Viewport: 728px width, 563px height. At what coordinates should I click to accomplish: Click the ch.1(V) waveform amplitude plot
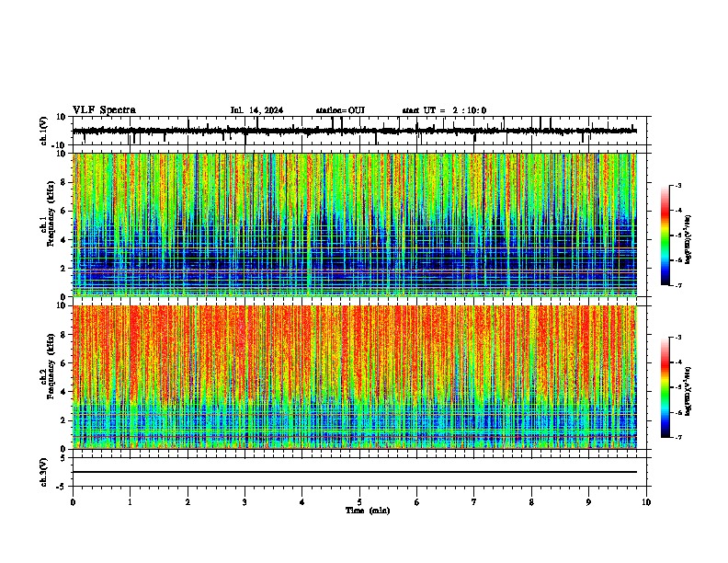coord(361,131)
